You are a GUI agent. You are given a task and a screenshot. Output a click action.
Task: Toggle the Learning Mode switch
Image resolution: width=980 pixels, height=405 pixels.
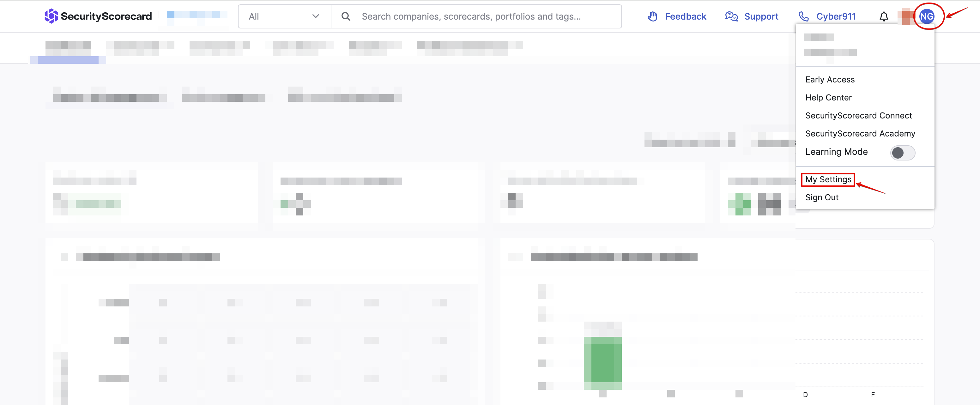pyautogui.click(x=902, y=153)
